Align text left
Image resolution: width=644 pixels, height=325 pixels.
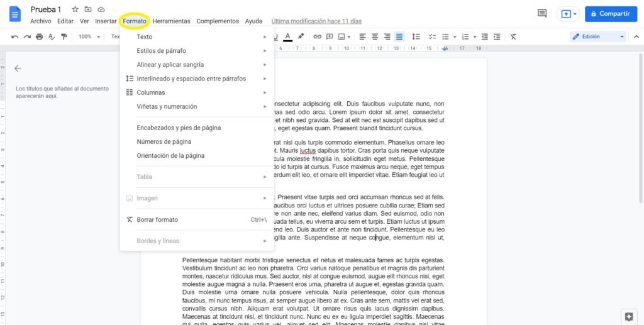[362, 36]
